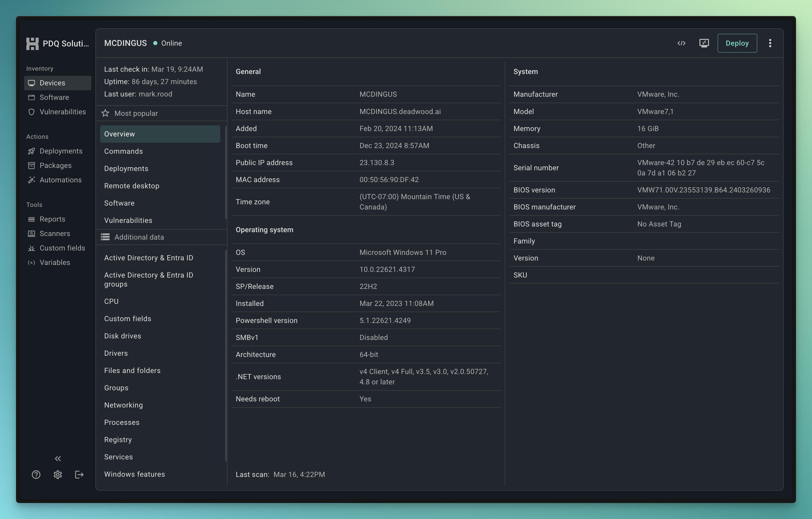
Task: Collapse the sidebar with double-chevron icon
Action: [x=58, y=459]
